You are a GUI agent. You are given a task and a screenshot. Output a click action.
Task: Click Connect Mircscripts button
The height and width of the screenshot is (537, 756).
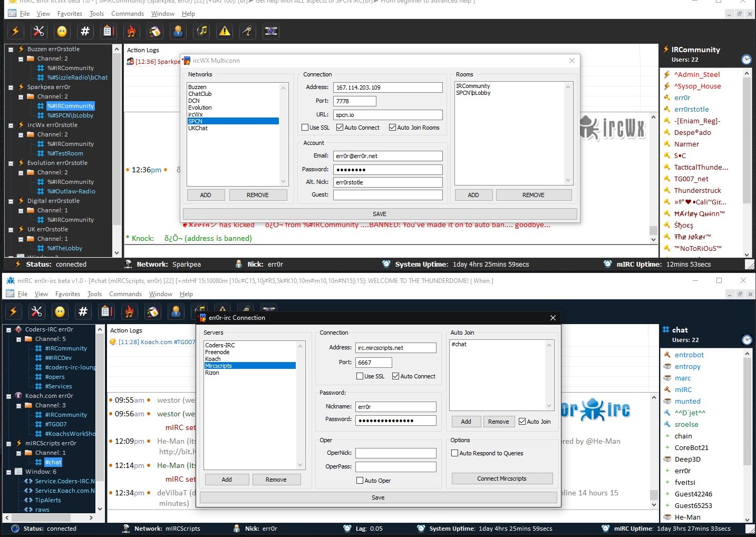[x=502, y=479]
